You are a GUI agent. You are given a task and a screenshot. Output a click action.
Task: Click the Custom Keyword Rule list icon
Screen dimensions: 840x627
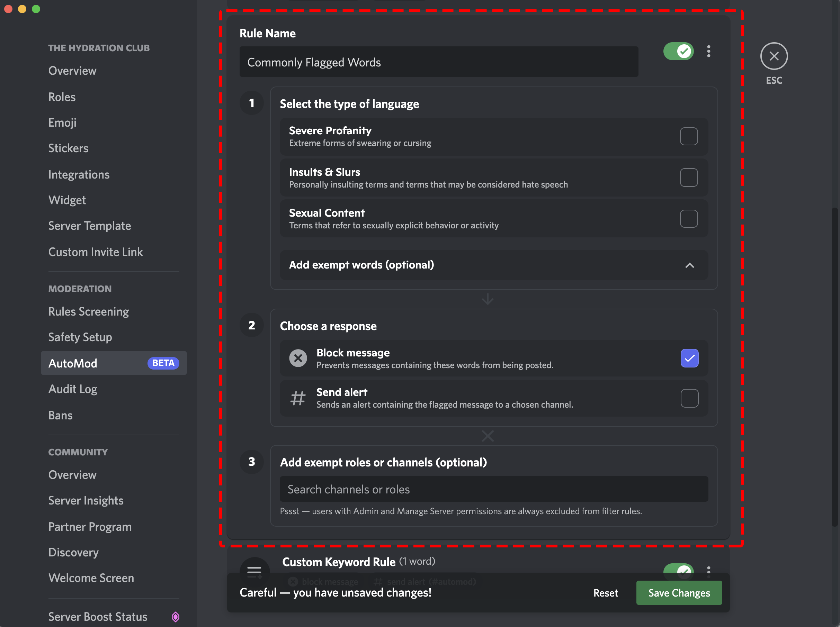tap(254, 572)
